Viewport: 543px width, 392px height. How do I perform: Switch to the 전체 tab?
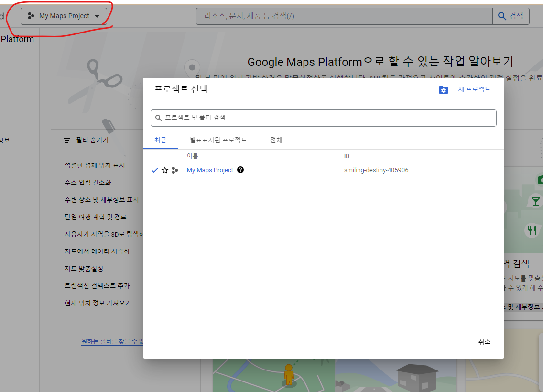click(x=276, y=140)
